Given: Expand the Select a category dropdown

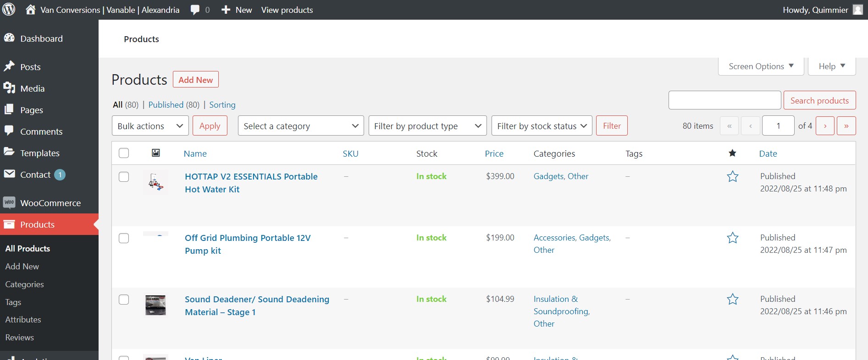Looking at the screenshot, I should click(301, 125).
